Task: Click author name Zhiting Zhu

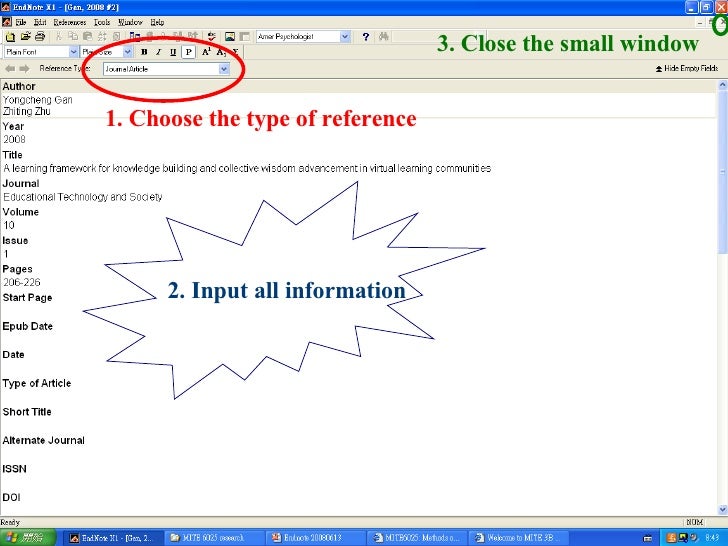Action: pyautogui.click(x=26, y=111)
